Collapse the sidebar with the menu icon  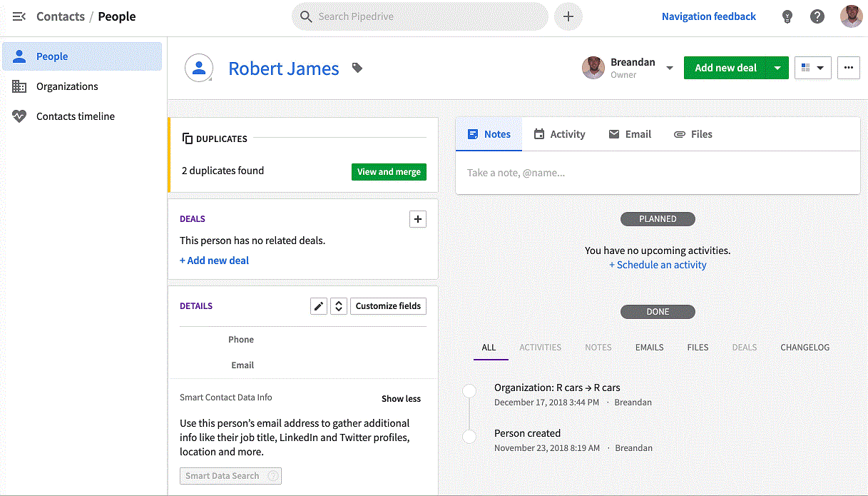click(x=19, y=16)
